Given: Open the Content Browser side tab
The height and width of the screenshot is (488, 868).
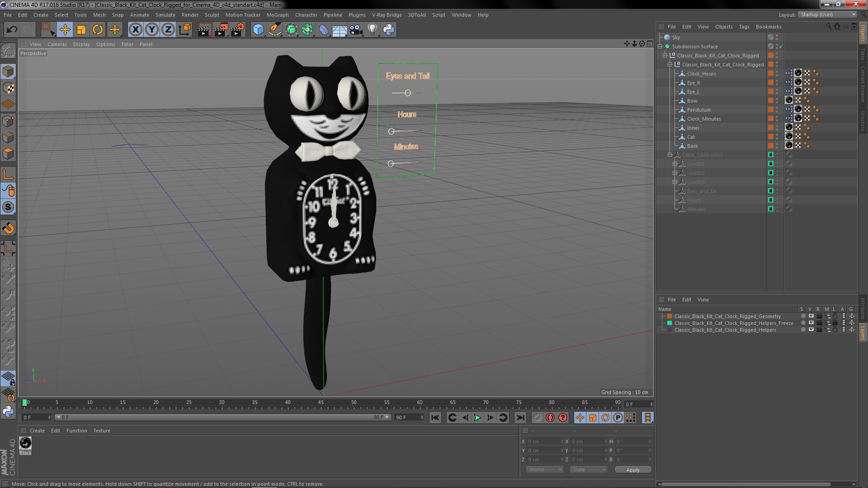Looking at the screenshot, I should pyautogui.click(x=863, y=84).
